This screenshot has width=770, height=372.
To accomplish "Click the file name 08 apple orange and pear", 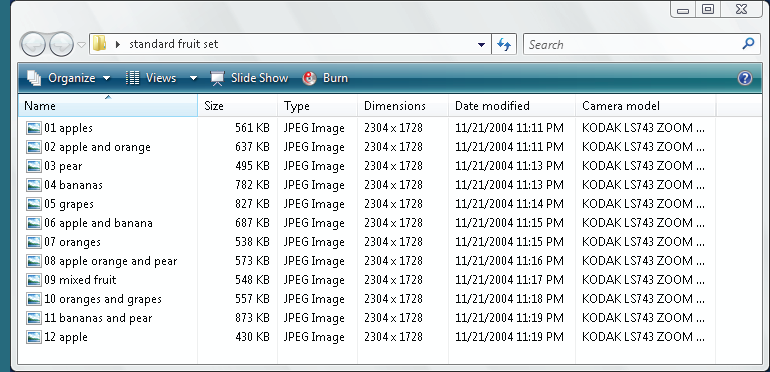I will 110,261.
